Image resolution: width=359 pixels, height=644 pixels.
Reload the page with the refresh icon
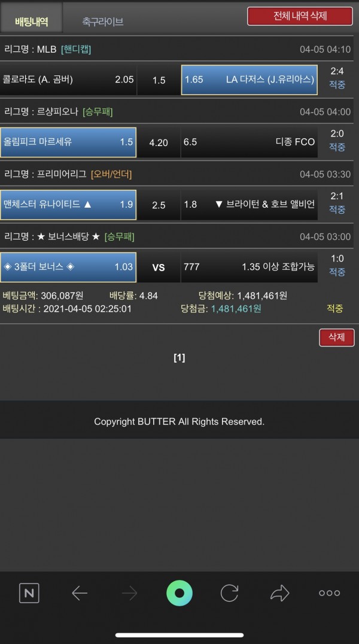pyautogui.click(x=229, y=593)
